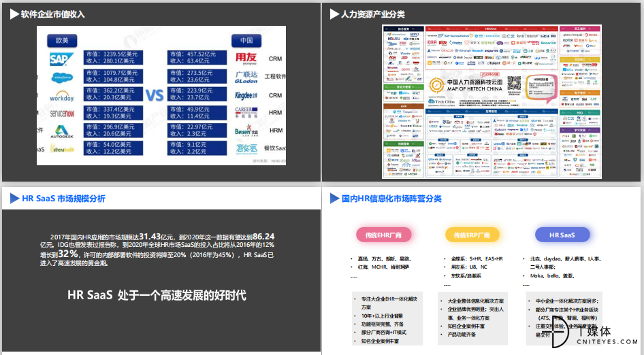
Task: Click box showing 市值: 296.9亿美元
Action: (114, 130)
